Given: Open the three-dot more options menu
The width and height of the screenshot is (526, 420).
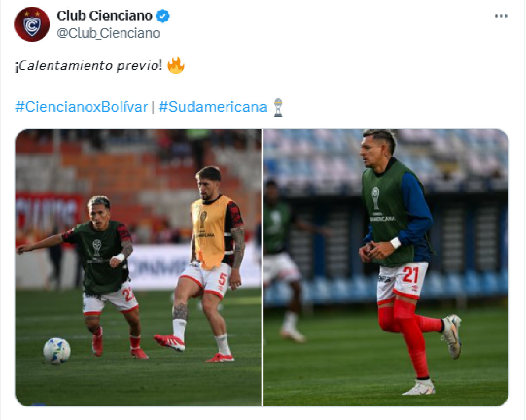Looking at the screenshot, I should (x=501, y=16).
